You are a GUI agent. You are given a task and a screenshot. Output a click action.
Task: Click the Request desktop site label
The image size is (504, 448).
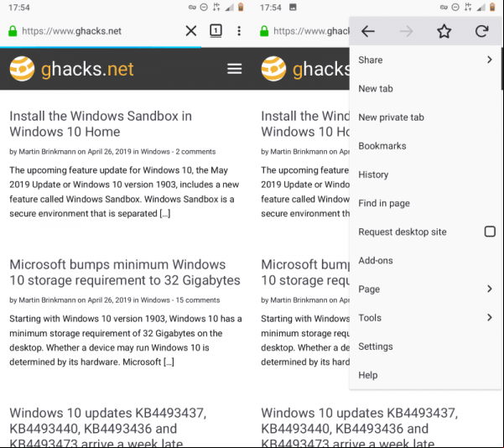(x=403, y=232)
